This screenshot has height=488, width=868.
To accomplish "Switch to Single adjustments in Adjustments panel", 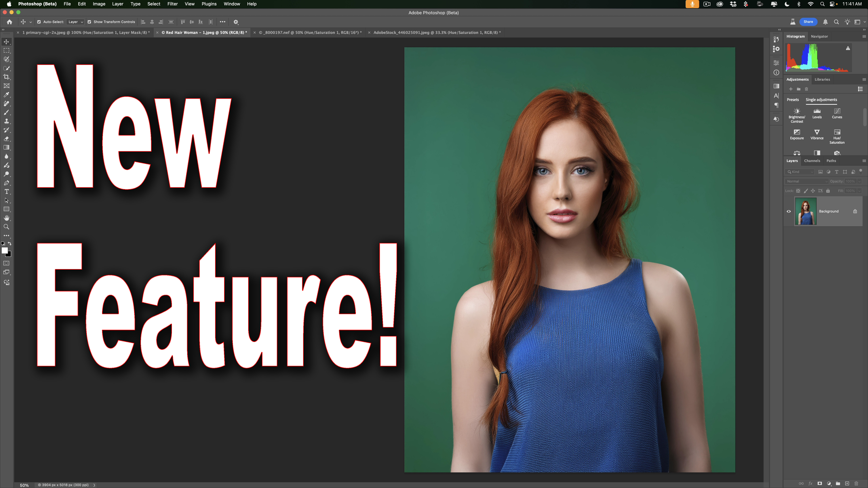I will 821,100.
